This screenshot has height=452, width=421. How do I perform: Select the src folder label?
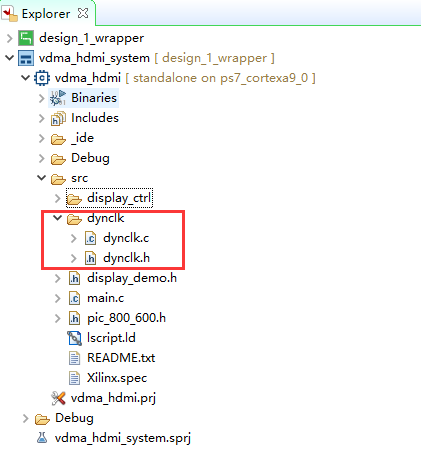79,178
